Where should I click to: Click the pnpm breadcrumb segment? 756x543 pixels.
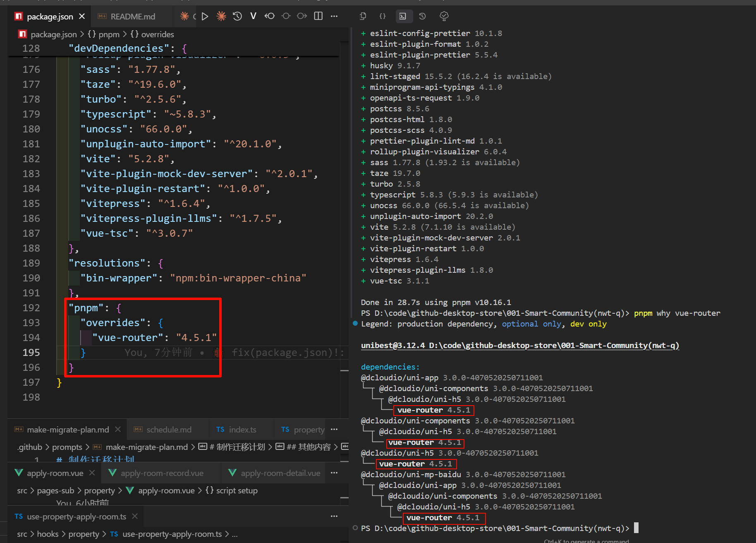coord(108,34)
